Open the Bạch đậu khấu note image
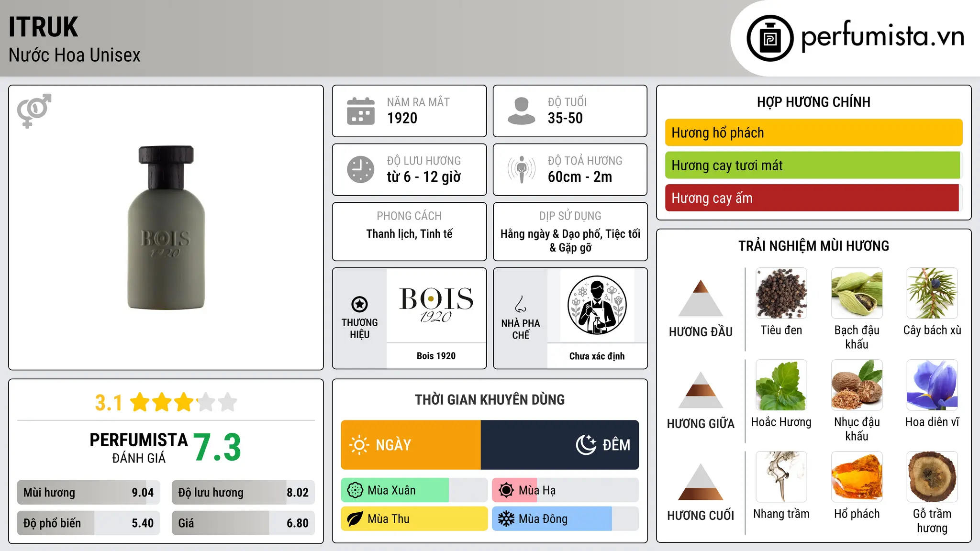This screenshot has height=551, width=980. (x=857, y=293)
